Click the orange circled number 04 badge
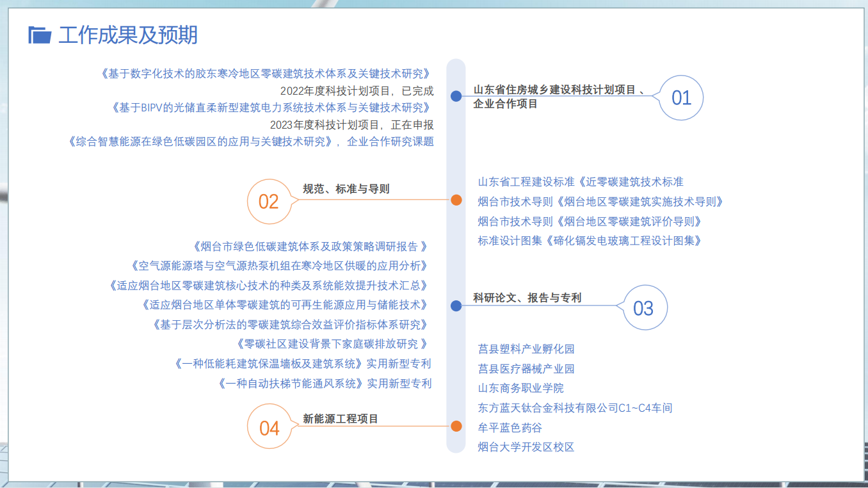The width and height of the screenshot is (868, 488). [269, 427]
